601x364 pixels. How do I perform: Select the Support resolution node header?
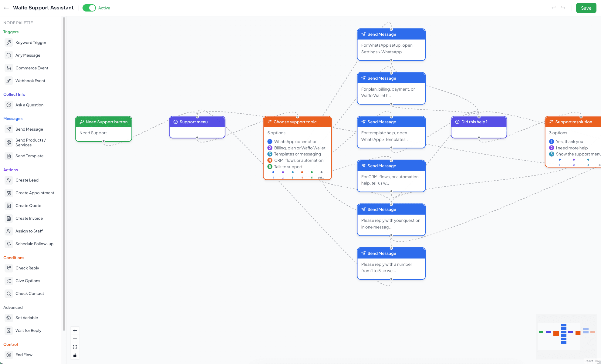[573, 122]
